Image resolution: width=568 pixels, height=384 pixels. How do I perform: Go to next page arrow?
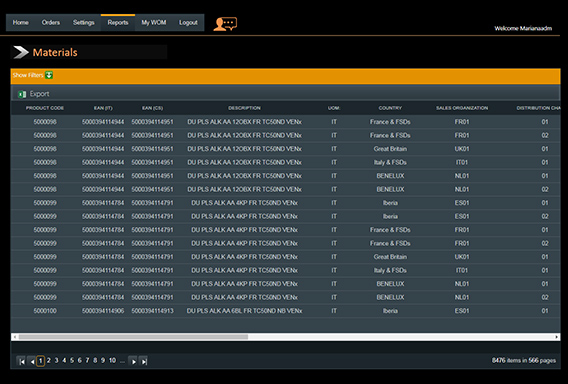133,361
